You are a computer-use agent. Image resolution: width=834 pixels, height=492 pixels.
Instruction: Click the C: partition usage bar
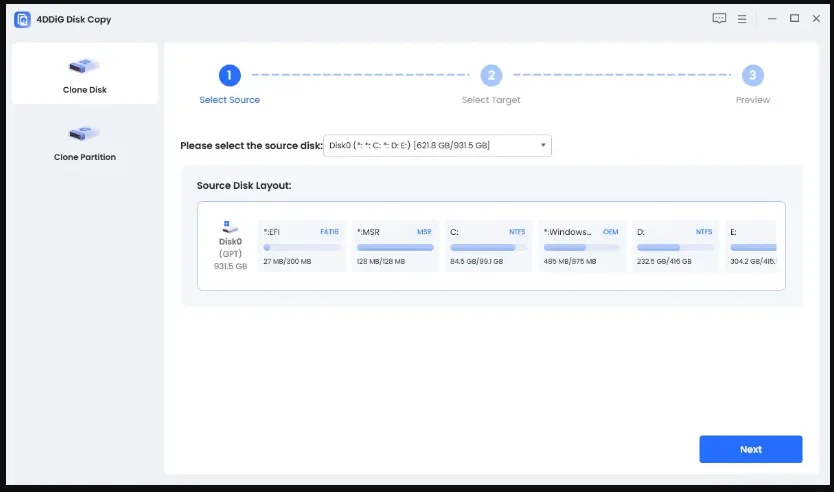[x=488, y=247]
